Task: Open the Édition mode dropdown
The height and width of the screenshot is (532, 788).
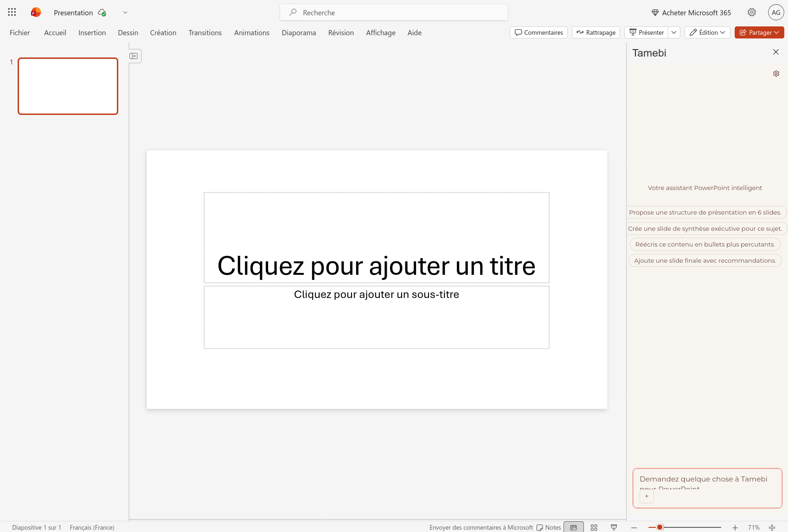Action: [707, 32]
